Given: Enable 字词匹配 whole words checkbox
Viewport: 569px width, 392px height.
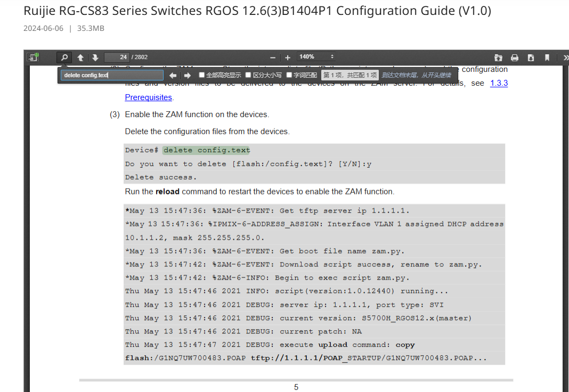Looking at the screenshot, I should tap(289, 75).
